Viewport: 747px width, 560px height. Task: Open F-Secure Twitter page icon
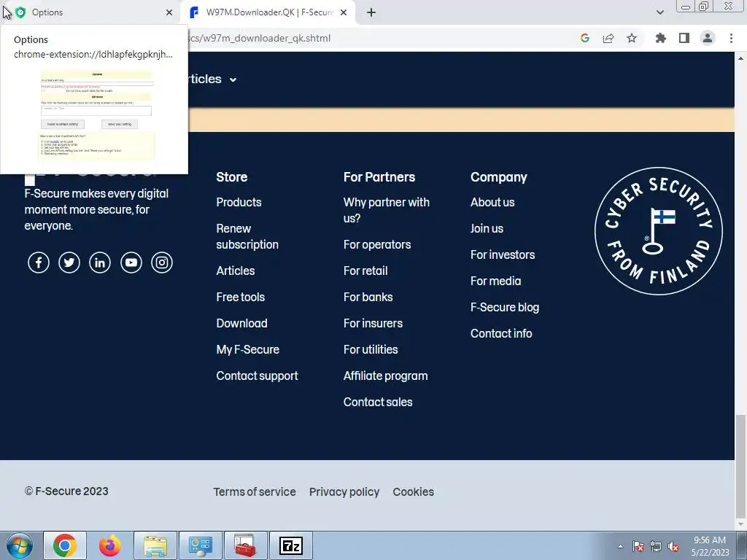click(69, 262)
